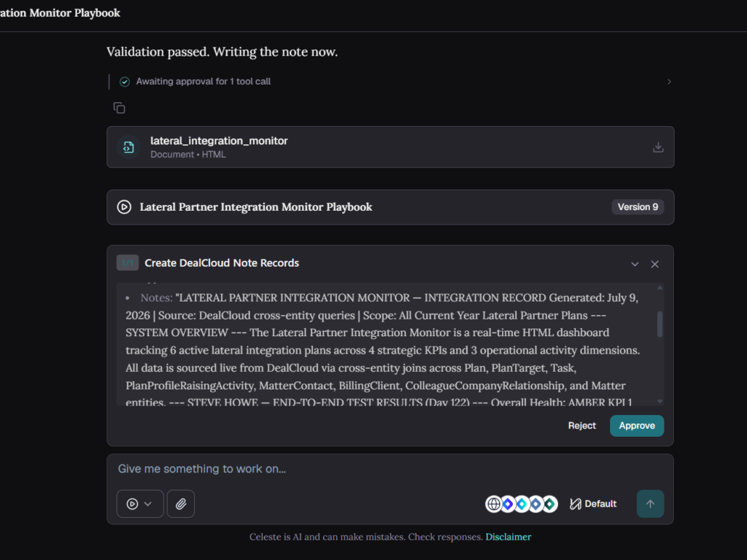
Task: Open the lateral_integration_monitor HTML file icon
Action: (128, 147)
